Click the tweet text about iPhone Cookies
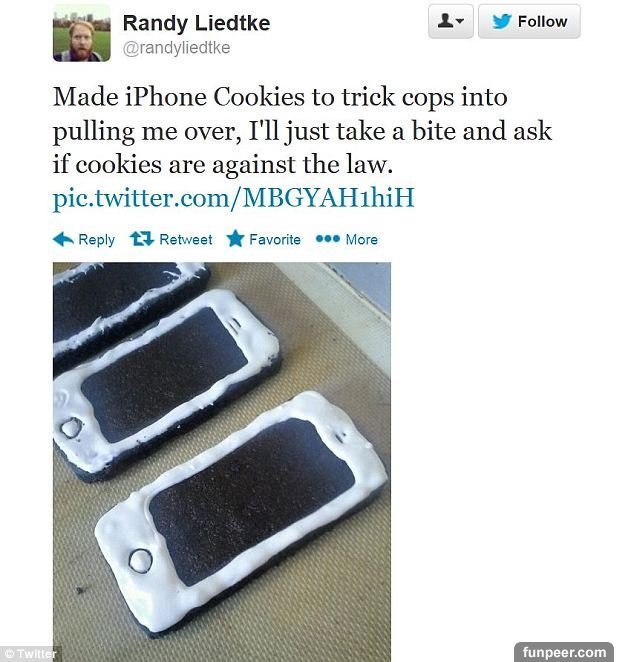 click(x=302, y=130)
